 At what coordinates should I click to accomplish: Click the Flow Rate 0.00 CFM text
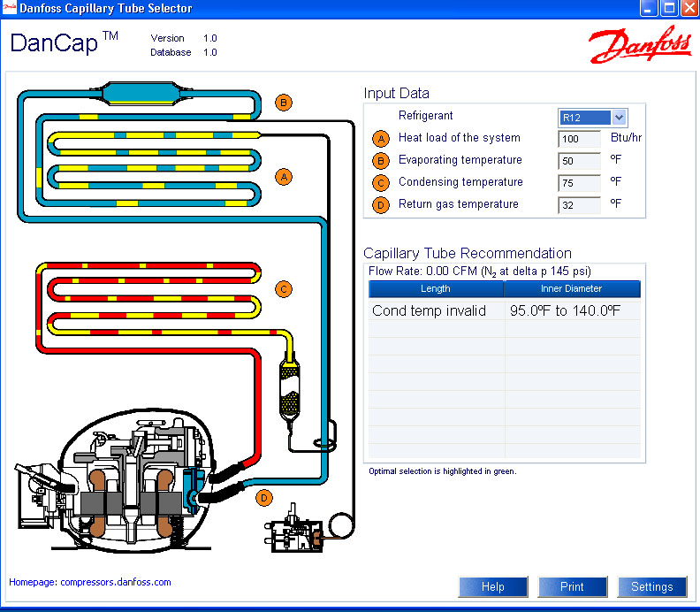pos(479,272)
